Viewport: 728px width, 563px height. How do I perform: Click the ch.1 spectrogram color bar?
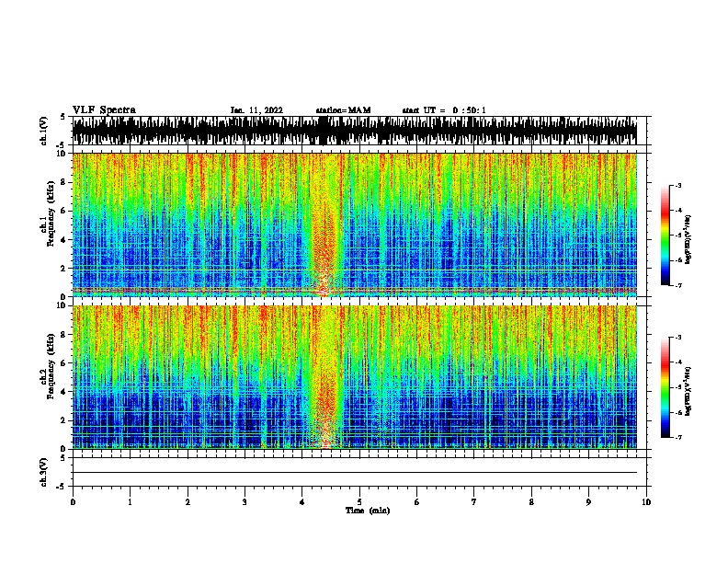665,236
